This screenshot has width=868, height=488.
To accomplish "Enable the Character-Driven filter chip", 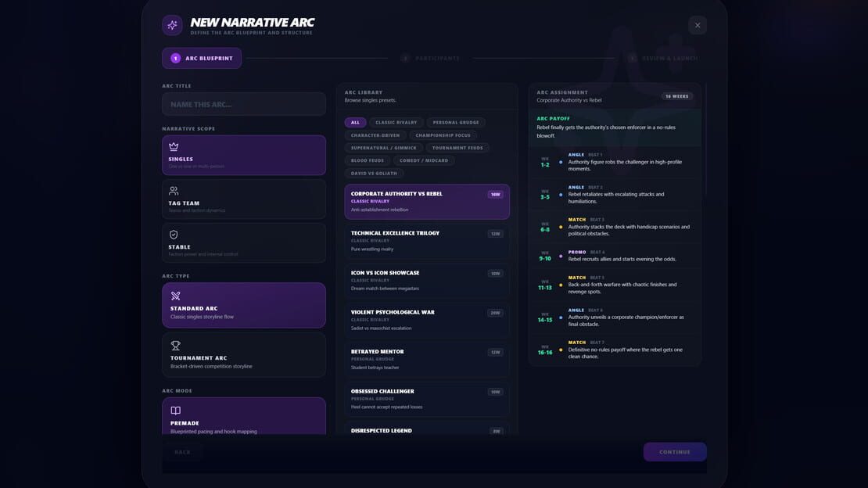I will tap(375, 135).
